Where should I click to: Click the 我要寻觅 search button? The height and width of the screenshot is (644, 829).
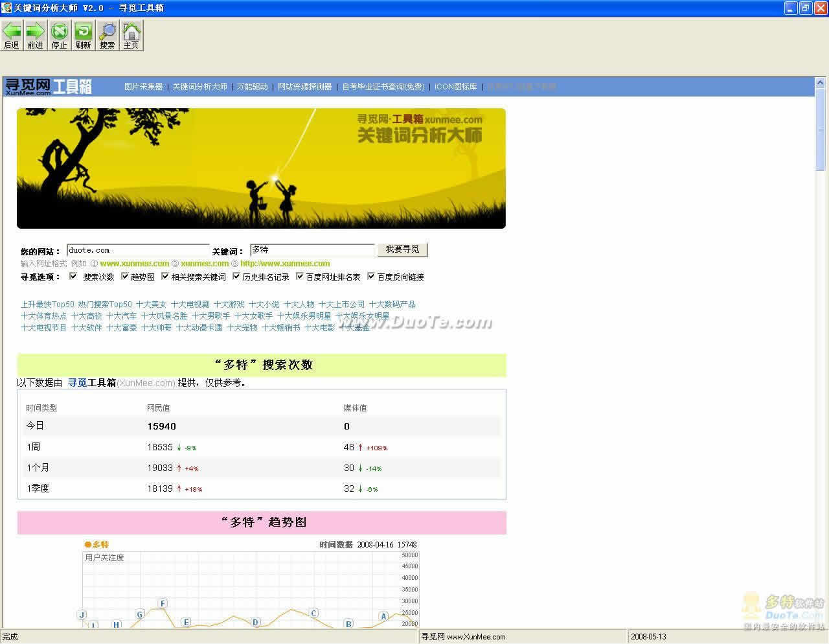click(x=402, y=249)
